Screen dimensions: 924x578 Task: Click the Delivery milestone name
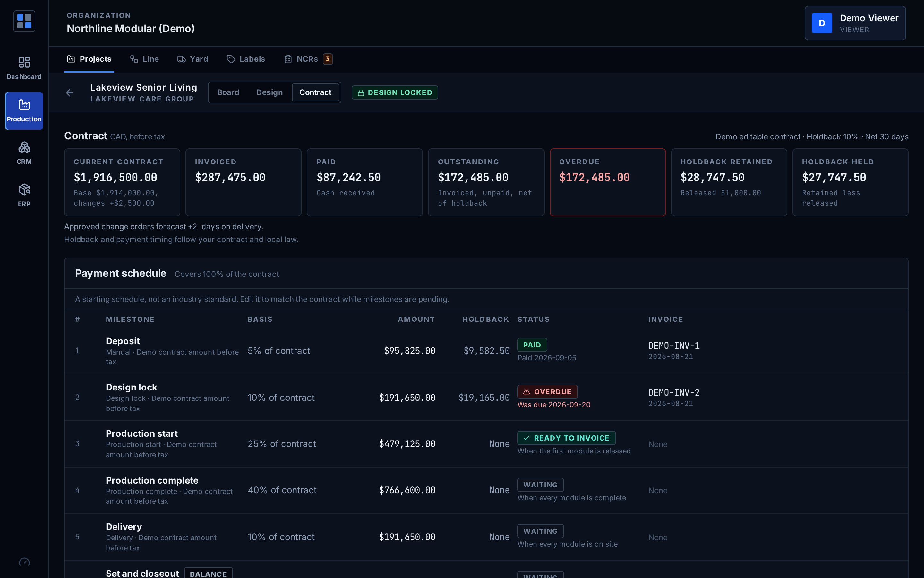(x=124, y=527)
